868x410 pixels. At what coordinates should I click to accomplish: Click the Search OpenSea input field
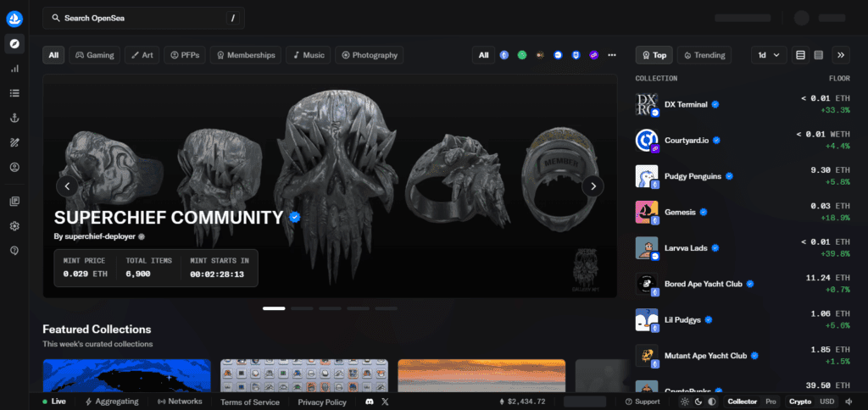pos(143,19)
